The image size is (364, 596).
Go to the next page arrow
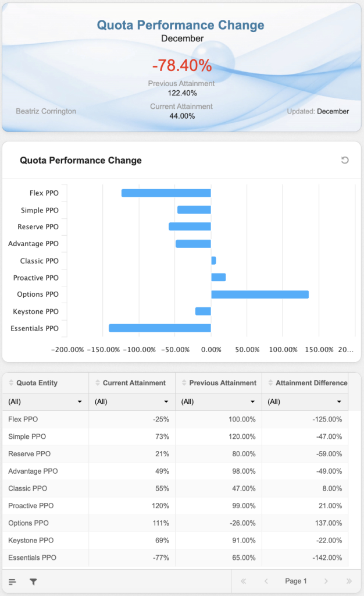pyautogui.click(x=326, y=581)
